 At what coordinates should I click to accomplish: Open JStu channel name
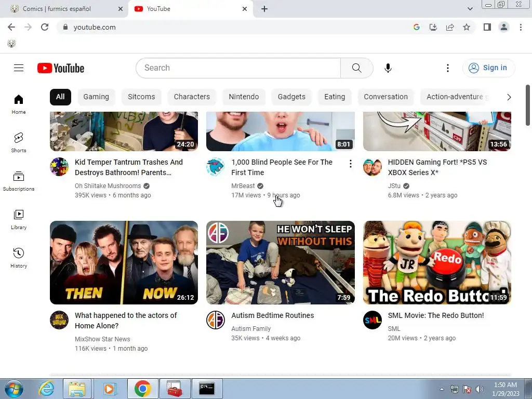tap(394, 186)
